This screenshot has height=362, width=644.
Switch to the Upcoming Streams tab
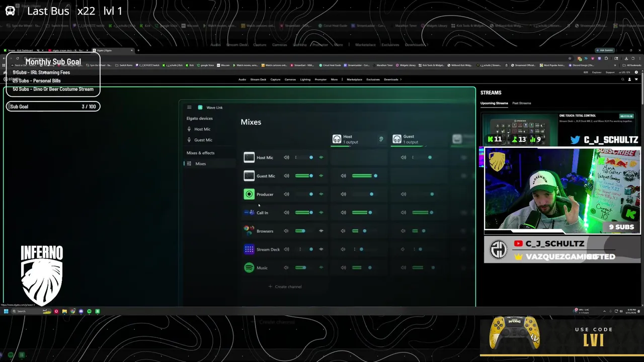[x=494, y=103]
